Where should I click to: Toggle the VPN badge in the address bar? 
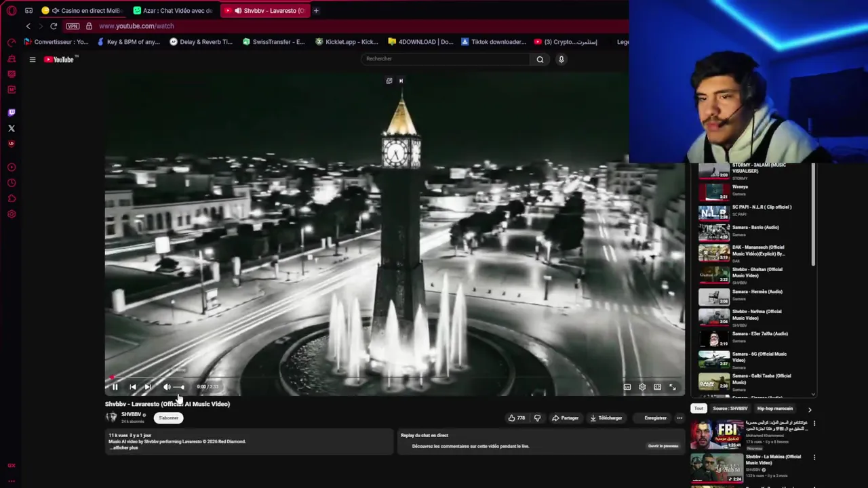tap(73, 26)
